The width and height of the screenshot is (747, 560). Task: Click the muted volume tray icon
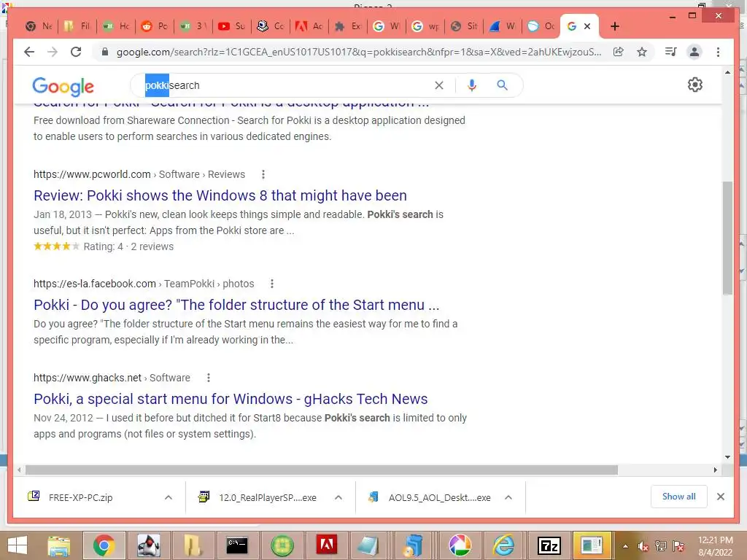pos(643,546)
